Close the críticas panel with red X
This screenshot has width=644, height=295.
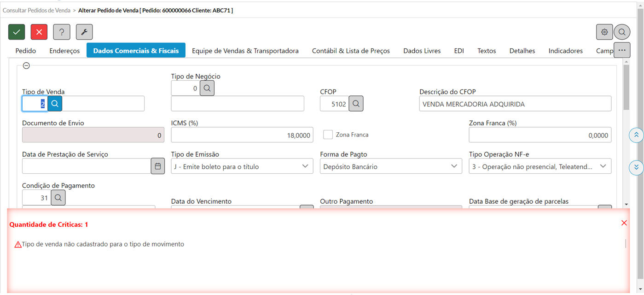pyautogui.click(x=624, y=223)
